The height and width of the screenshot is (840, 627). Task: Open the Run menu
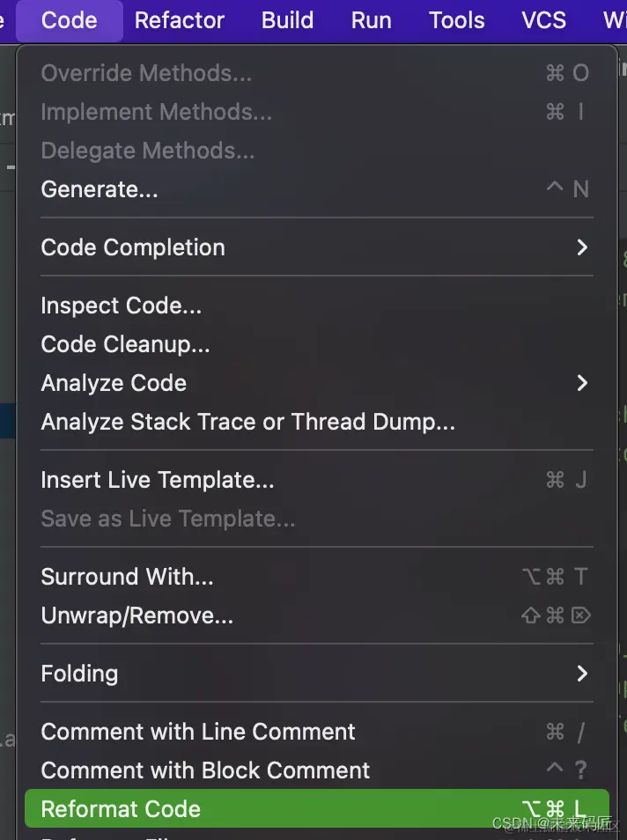[371, 20]
